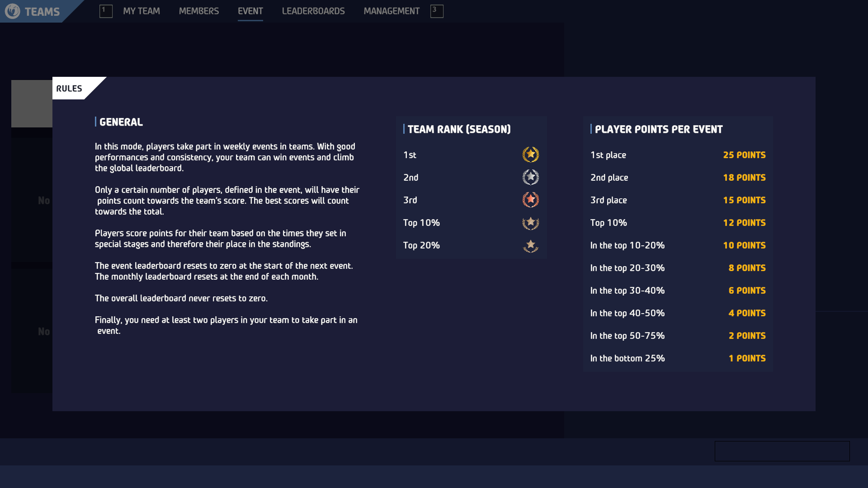Click the Teams logo icon
868x488 pixels.
click(x=13, y=11)
